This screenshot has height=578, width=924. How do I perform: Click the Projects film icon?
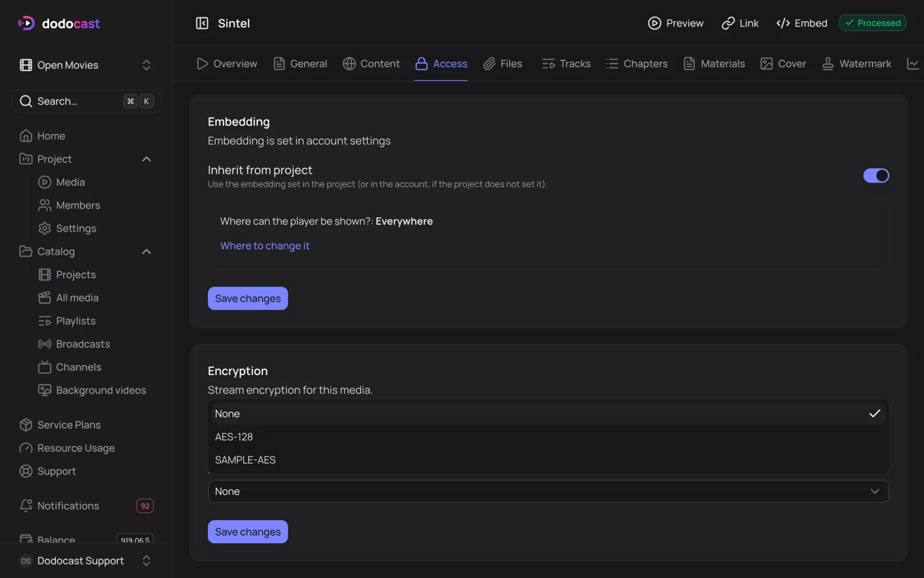pos(44,275)
